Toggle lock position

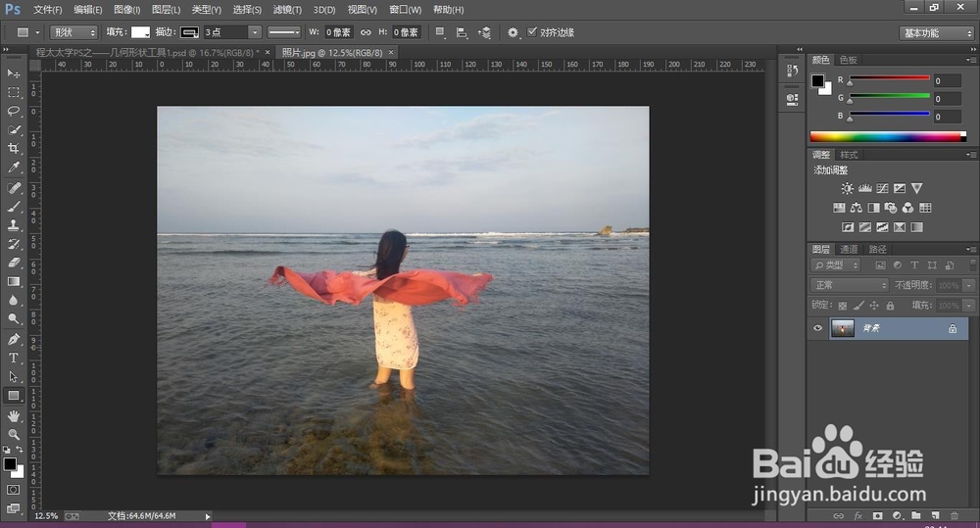874,306
